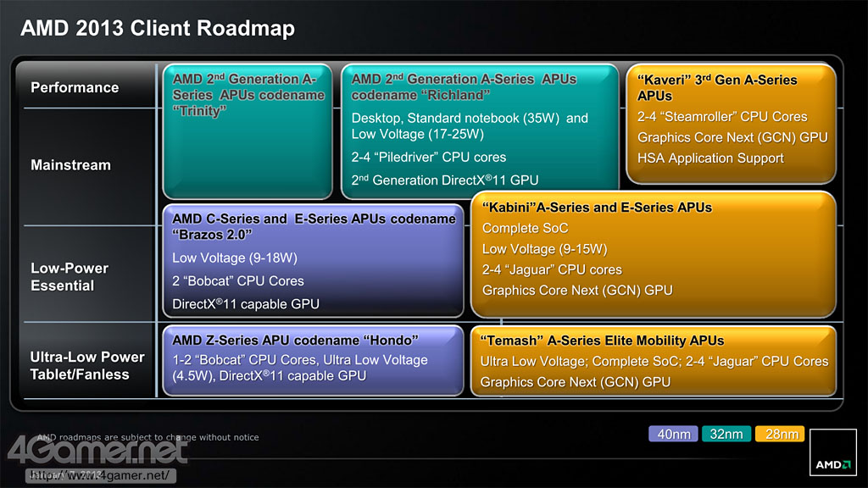868x488 pixels.
Task: Click the Performance row label
Action: [x=75, y=87]
